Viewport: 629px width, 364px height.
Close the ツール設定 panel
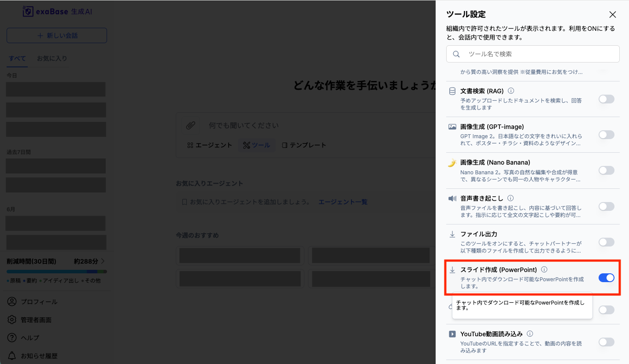(x=612, y=15)
